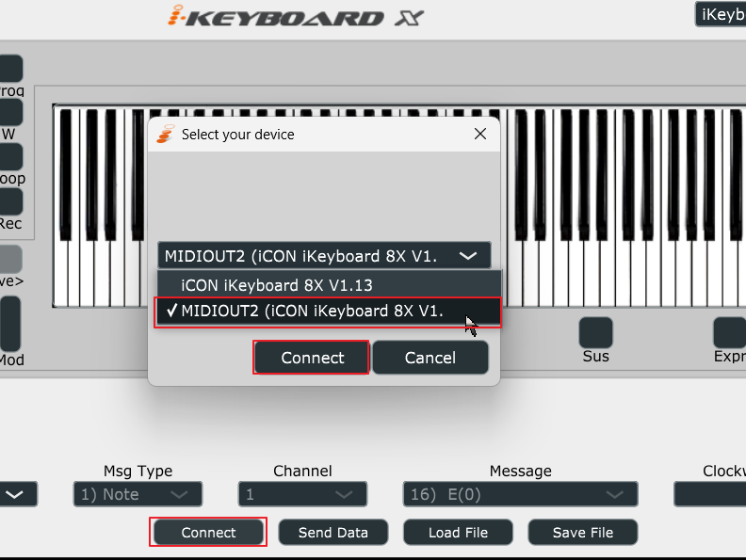The image size is (746, 560).
Task: Click the field under the Clock label
Action: (x=710, y=494)
